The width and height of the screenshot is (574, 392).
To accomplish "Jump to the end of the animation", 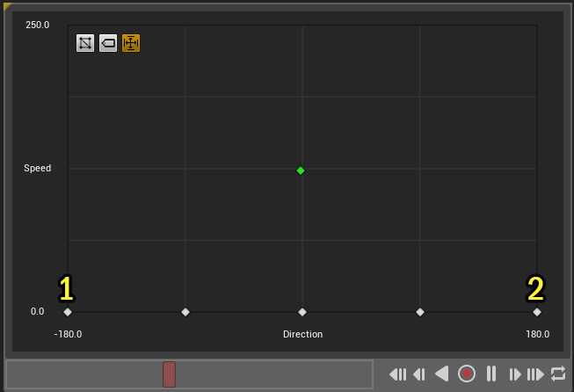I will click(535, 374).
